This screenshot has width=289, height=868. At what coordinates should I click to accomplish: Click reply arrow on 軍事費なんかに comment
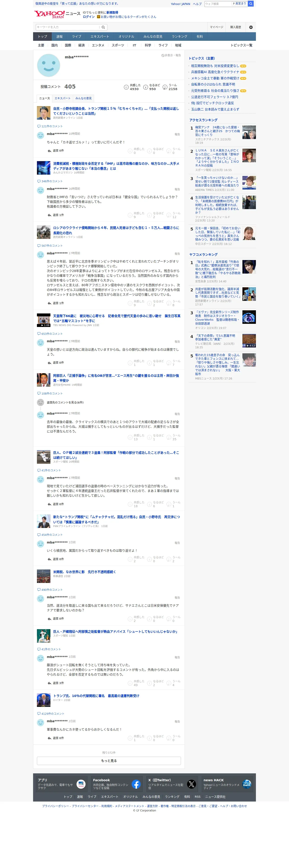point(50,738)
